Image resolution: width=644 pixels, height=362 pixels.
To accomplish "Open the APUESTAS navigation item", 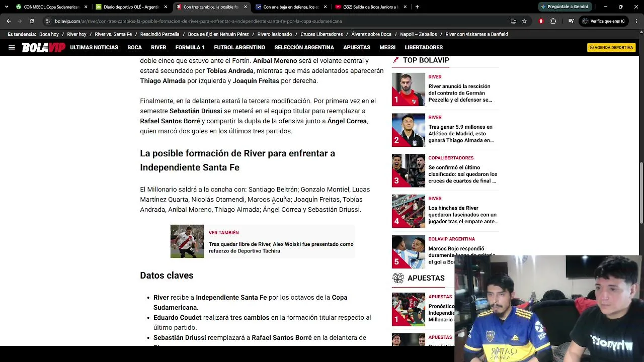I will (357, 47).
